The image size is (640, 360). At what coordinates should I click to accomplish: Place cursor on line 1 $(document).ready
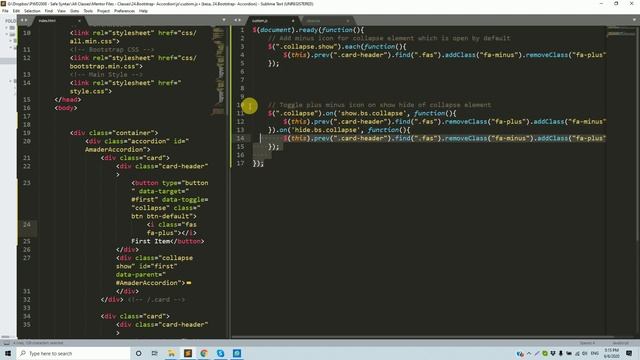coord(308,30)
